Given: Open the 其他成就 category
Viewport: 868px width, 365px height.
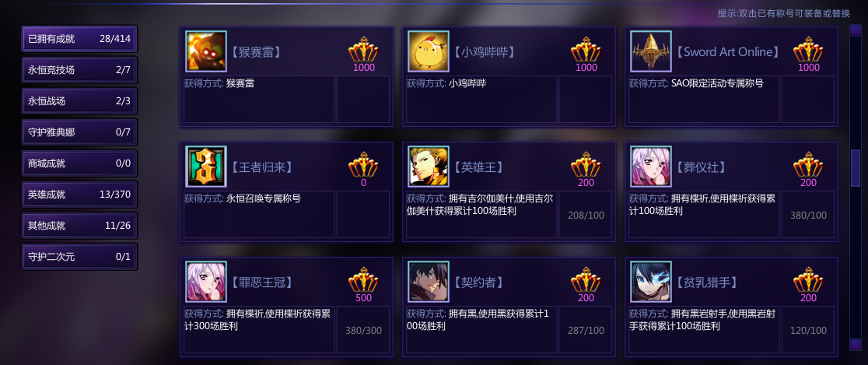Looking at the screenshot, I should click(x=79, y=226).
